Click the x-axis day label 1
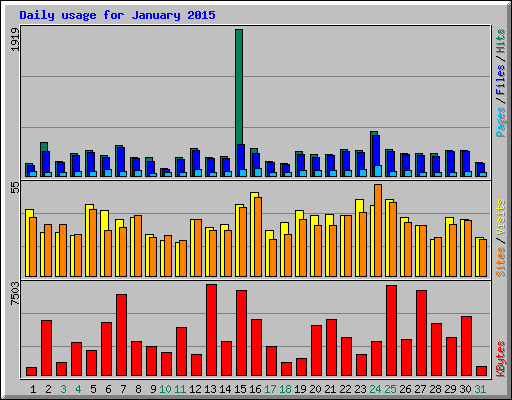512x400 pixels. (x=33, y=389)
